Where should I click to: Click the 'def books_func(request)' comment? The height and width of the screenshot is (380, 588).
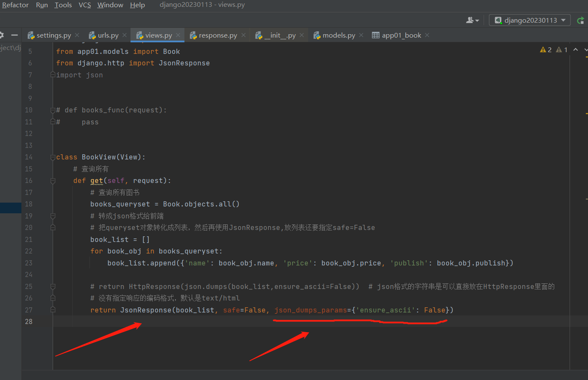[111, 110]
